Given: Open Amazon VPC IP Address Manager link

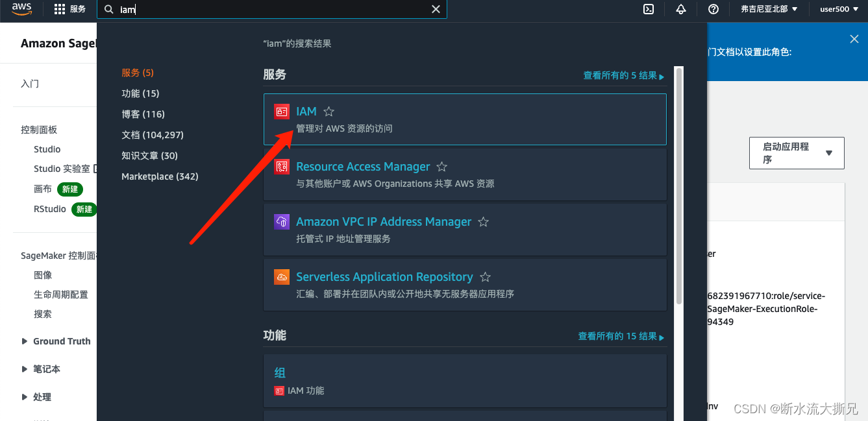Looking at the screenshot, I should coord(384,222).
